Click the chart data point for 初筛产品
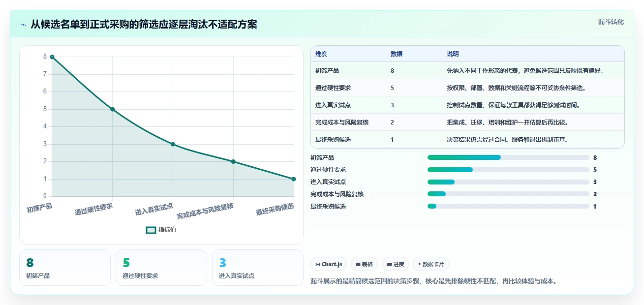Screen dimensions: 644x305 click(x=52, y=57)
